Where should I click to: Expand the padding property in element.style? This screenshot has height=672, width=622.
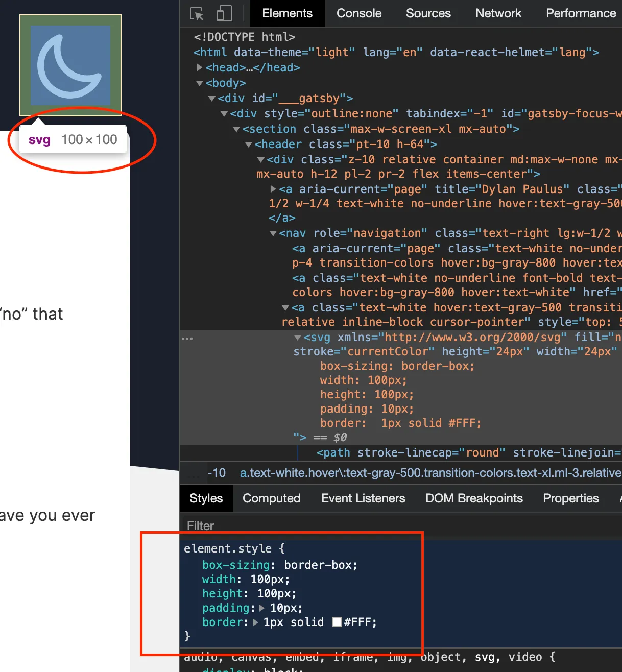261,608
